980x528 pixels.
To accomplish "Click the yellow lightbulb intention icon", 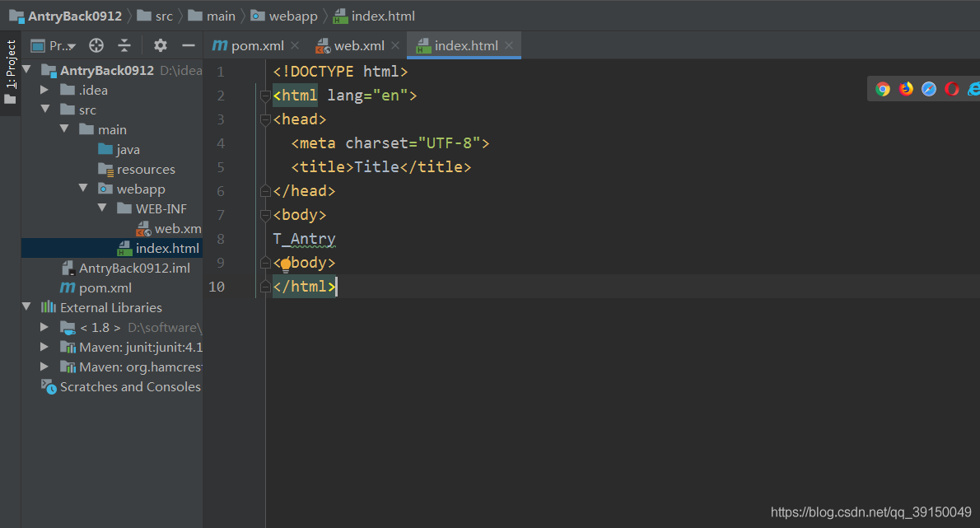I will [286, 264].
